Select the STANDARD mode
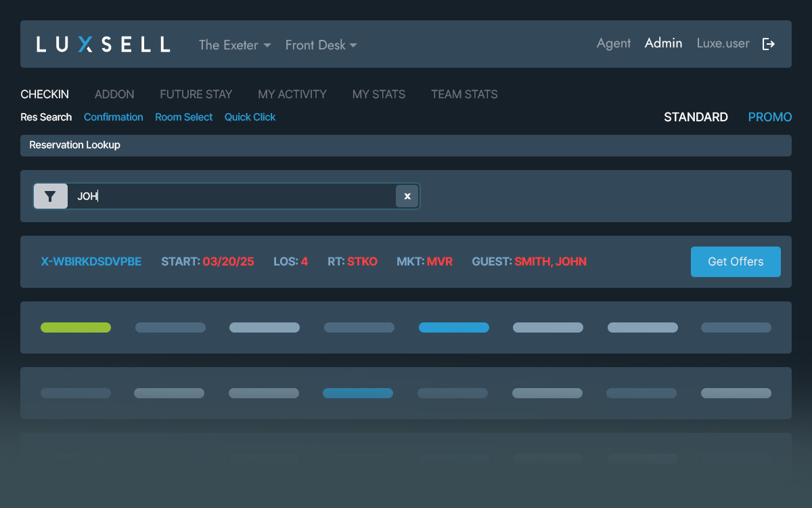The width and height of the screenshot is (812, 508). pyautogui.click(x=696, y=117)
